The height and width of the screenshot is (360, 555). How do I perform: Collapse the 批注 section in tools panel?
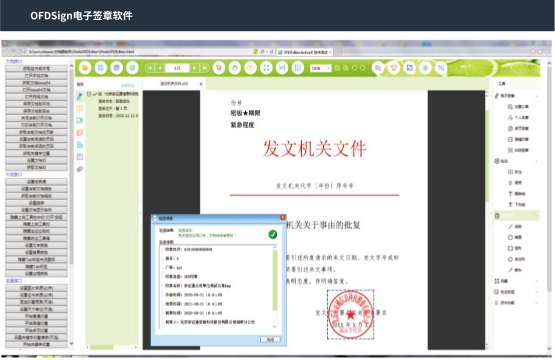point(536,161)
